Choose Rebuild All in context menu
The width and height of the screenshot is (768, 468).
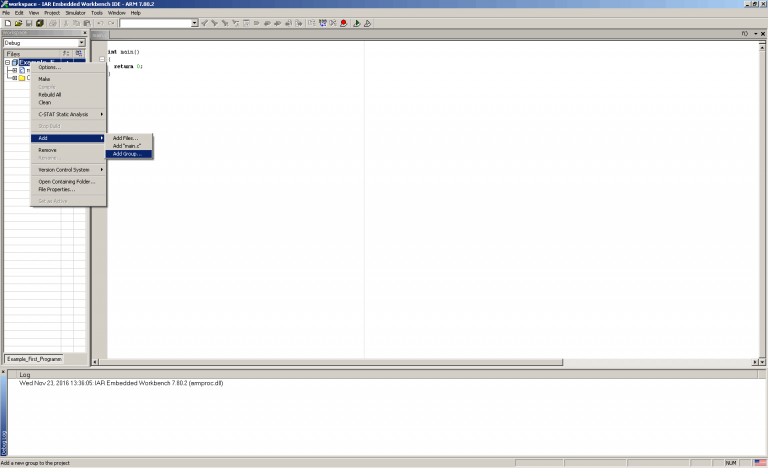tap(50, 94)
